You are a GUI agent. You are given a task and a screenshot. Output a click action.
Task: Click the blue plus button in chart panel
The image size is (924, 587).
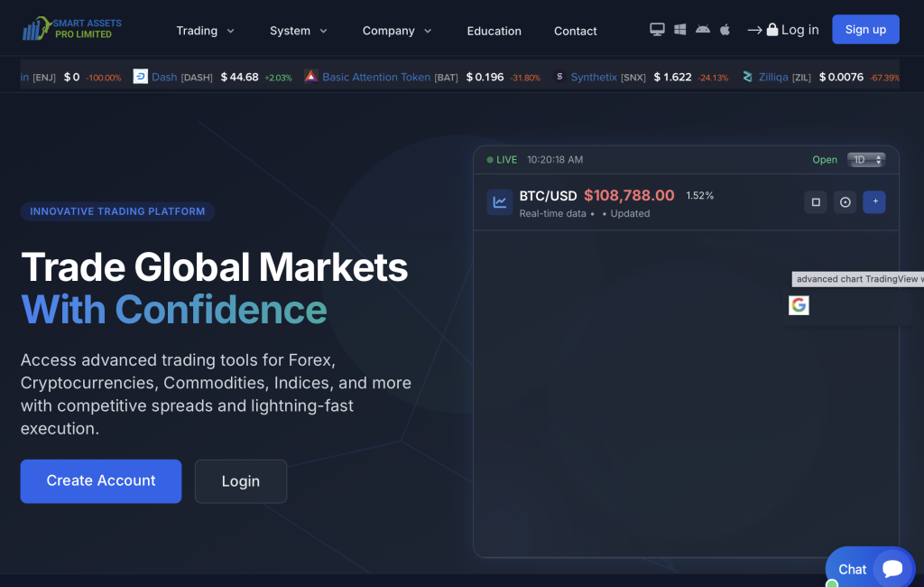874,202
